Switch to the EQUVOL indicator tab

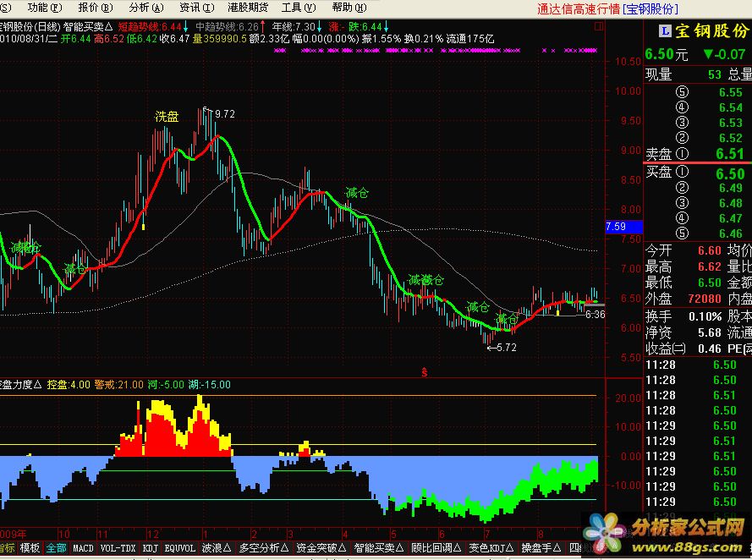click(x=180, y=548)
